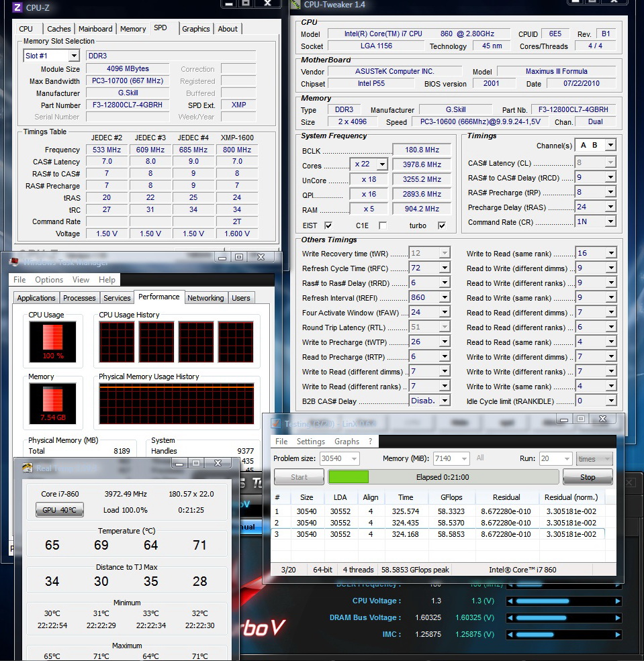Click the LinX elapsed time progress bar
644x661 pixels.
coord(443,476)
